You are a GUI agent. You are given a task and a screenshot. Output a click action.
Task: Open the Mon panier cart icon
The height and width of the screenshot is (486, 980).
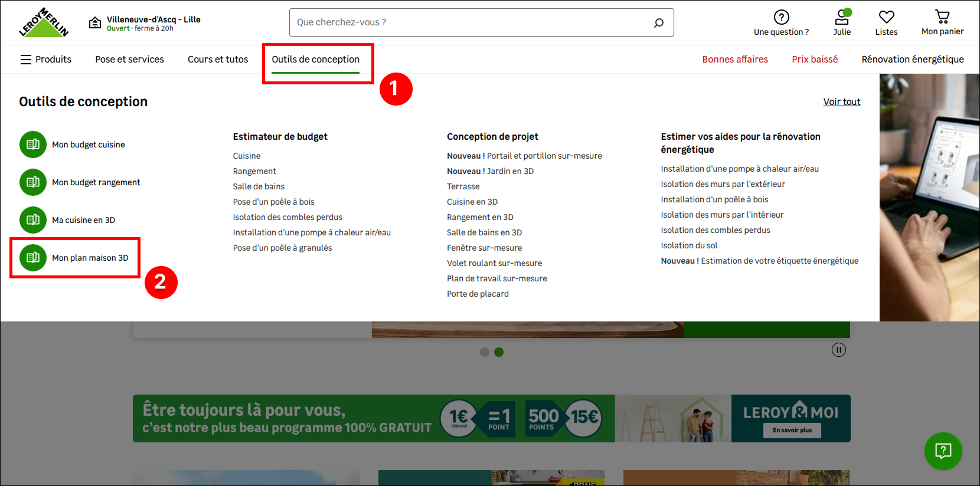pos(942,17)
